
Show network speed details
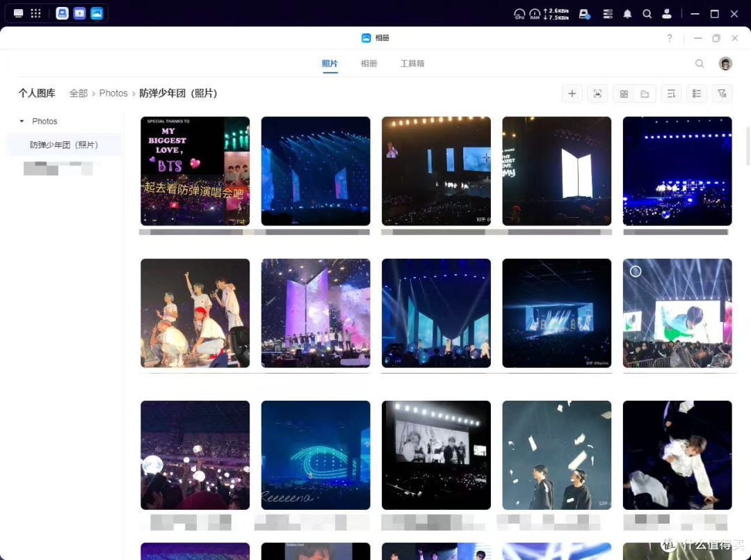tap(556, 14)
